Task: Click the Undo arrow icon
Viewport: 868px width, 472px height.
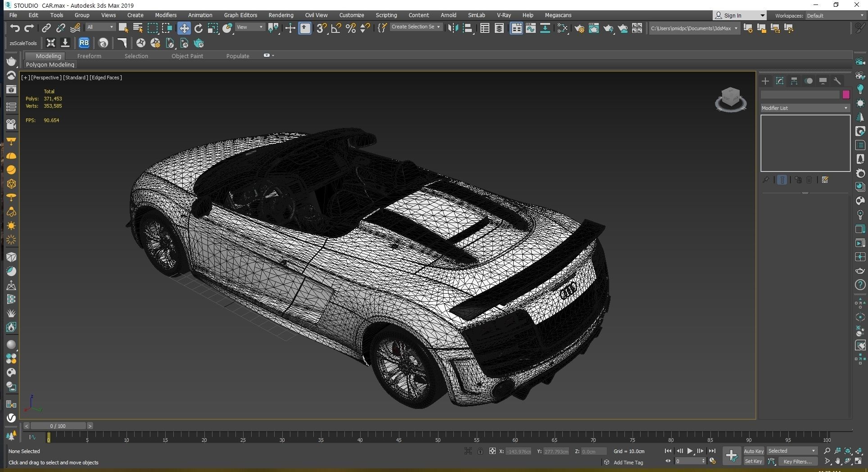Action: [x=15, y=28]
